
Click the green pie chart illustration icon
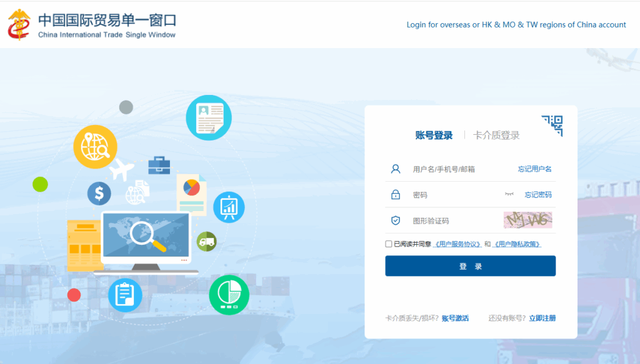229,294
